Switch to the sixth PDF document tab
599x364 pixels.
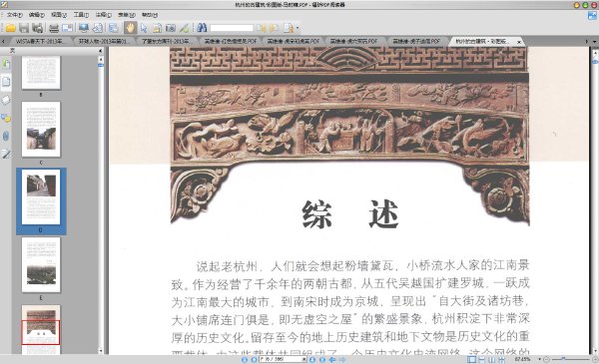pos(353,41)
